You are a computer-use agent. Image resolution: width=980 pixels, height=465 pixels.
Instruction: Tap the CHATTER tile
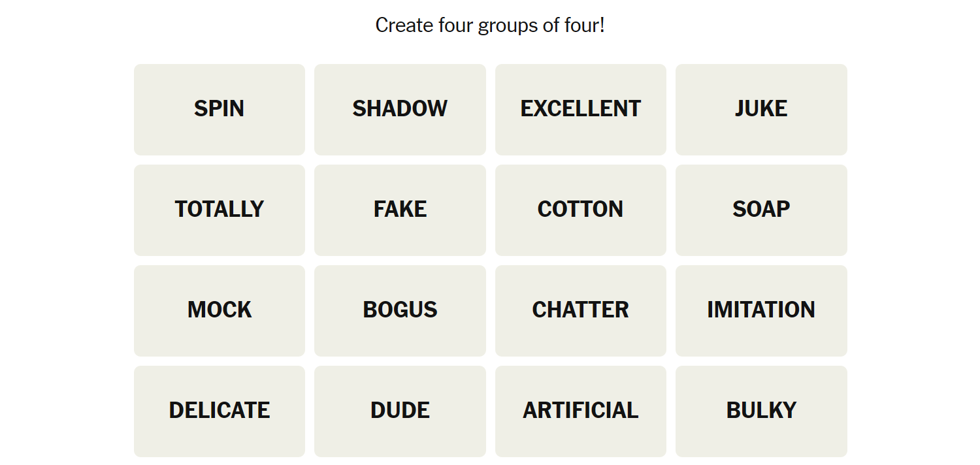(580, 310)
